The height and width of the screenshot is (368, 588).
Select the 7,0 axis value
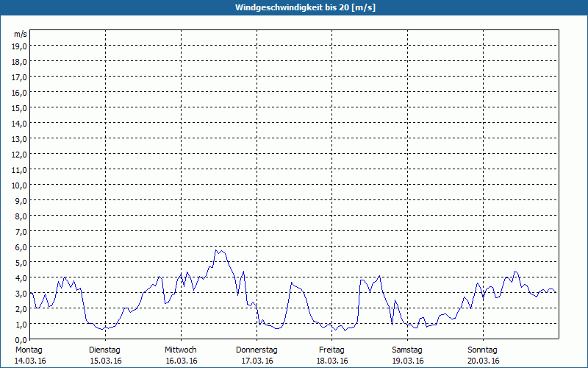[x=21, y=232]
